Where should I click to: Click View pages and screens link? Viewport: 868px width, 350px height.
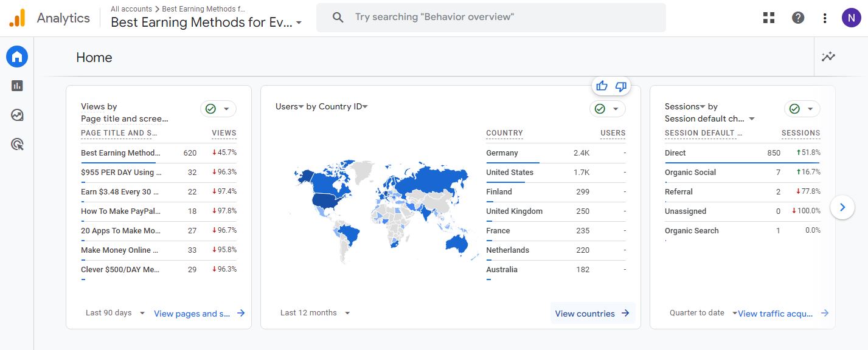[199, 314]
